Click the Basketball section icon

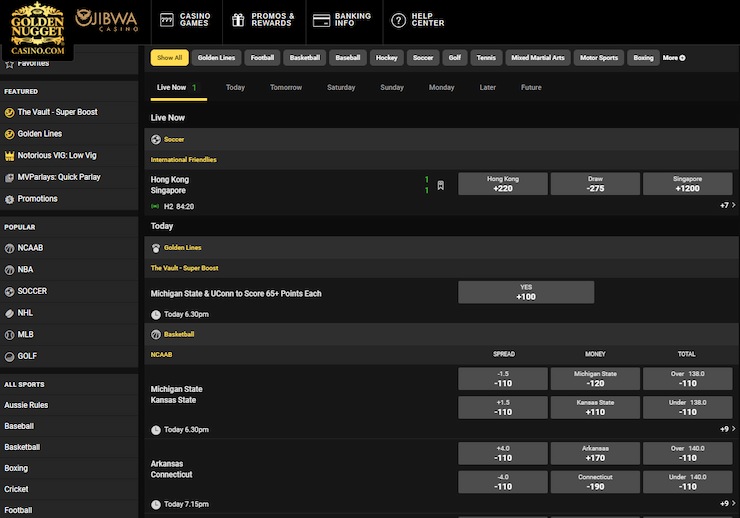(x=156, y=334)
